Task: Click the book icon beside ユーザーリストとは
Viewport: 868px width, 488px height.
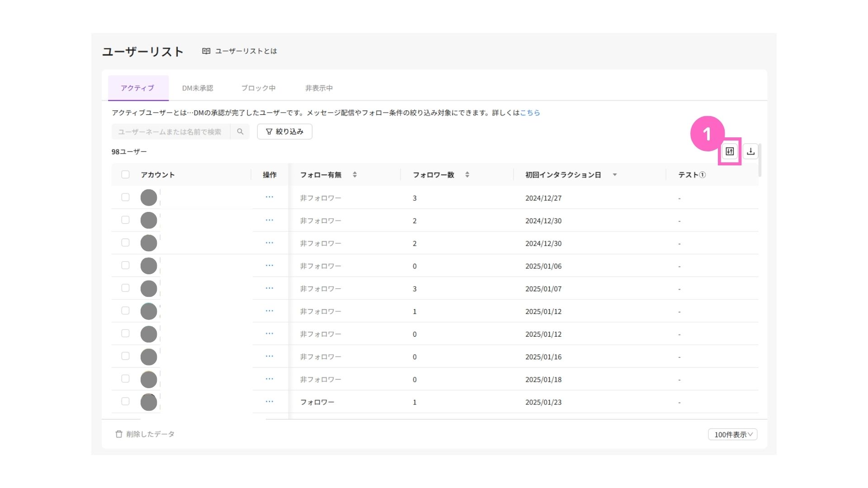Action: (206, 51)
